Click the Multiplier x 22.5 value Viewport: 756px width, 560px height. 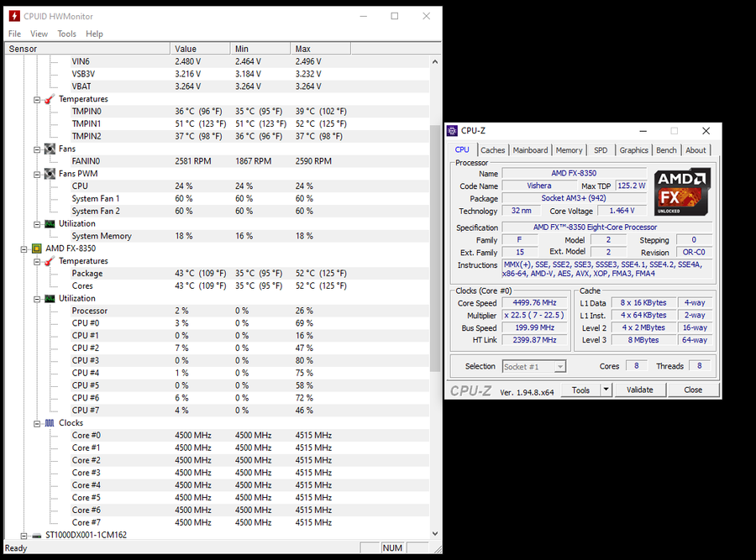pyautogui.click(x=534, y=315)
